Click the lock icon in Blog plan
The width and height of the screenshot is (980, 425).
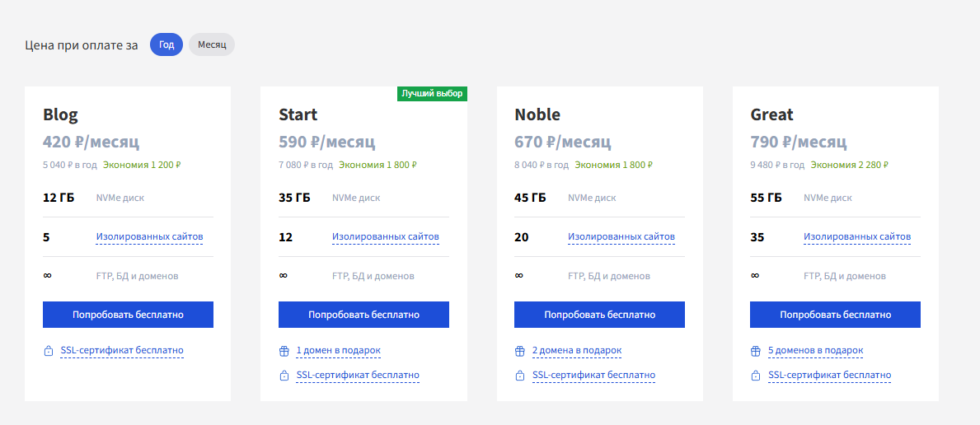pos(49,351)
